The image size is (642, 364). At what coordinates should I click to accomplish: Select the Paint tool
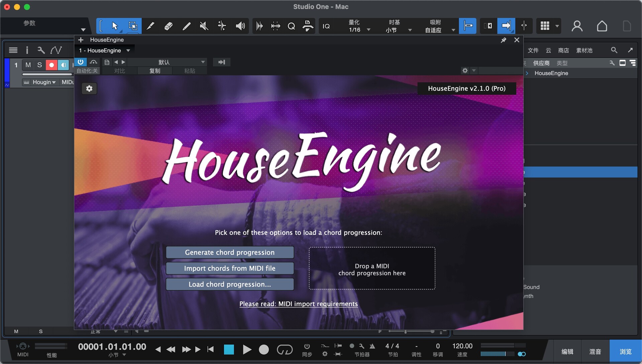point(186,26)
